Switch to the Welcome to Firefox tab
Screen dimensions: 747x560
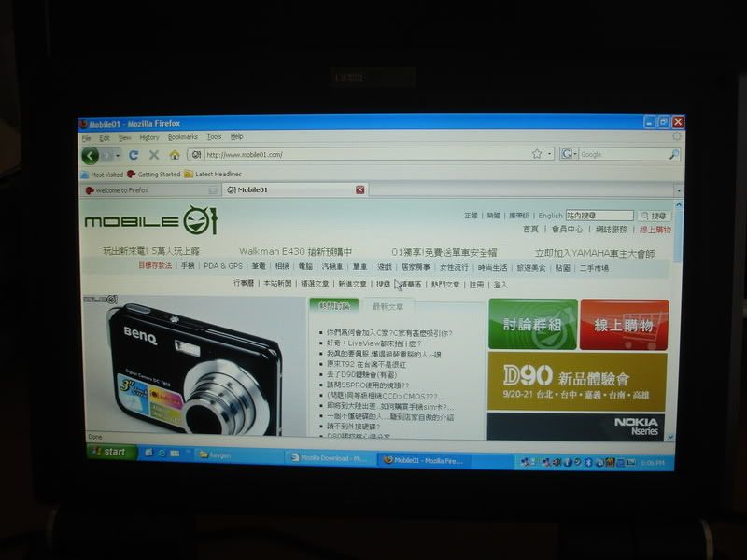pos(150,190)
